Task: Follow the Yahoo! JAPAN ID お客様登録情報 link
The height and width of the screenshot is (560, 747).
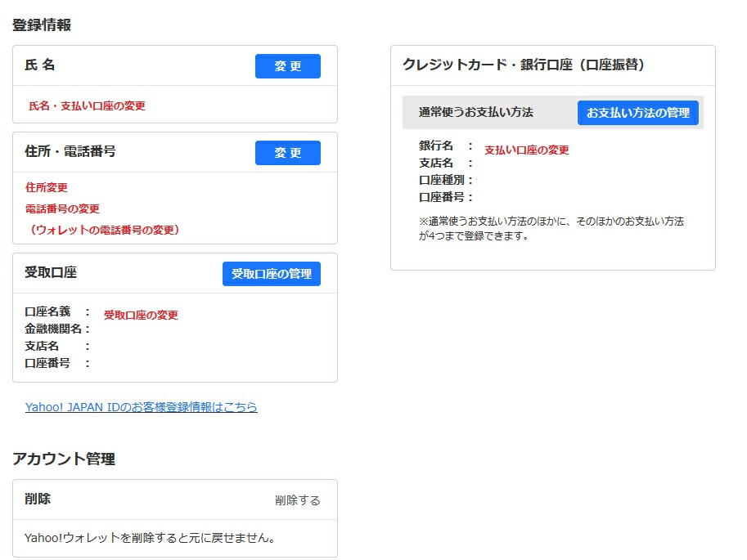Action: (141, 407)
